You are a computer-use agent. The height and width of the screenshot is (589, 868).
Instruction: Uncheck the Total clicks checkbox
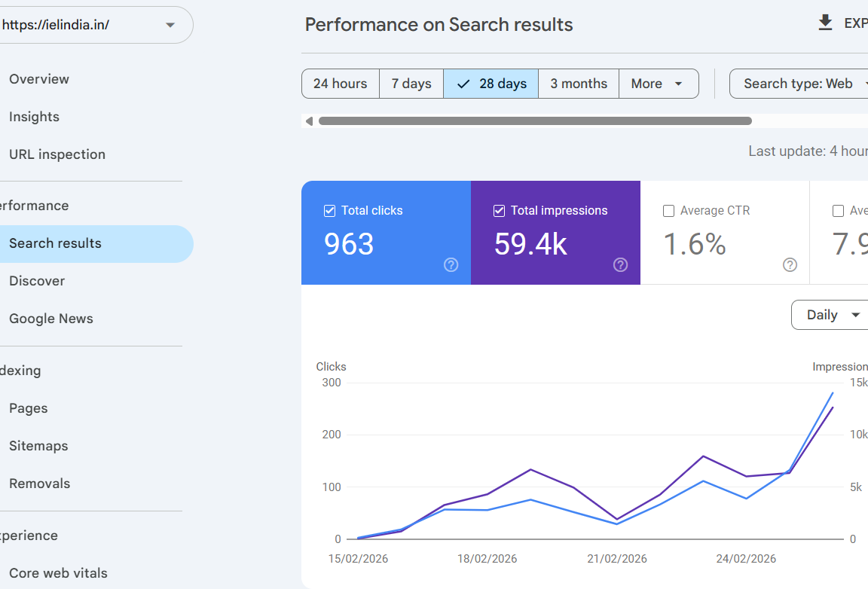329,211
